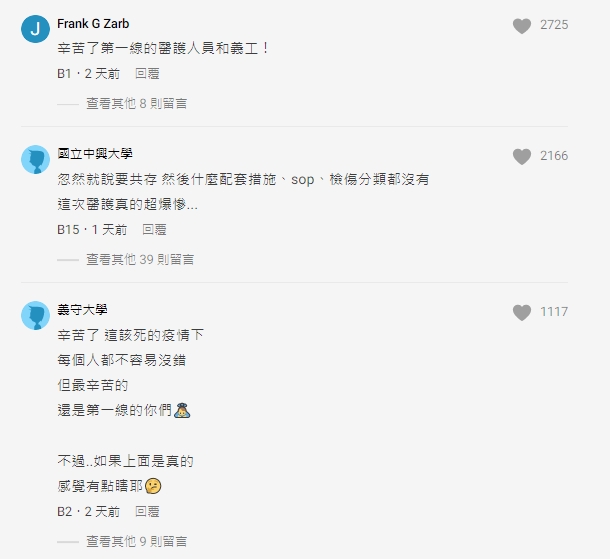Click the B1 · 2 天前 timestamp
610x559 pixels.
point(89,74)
